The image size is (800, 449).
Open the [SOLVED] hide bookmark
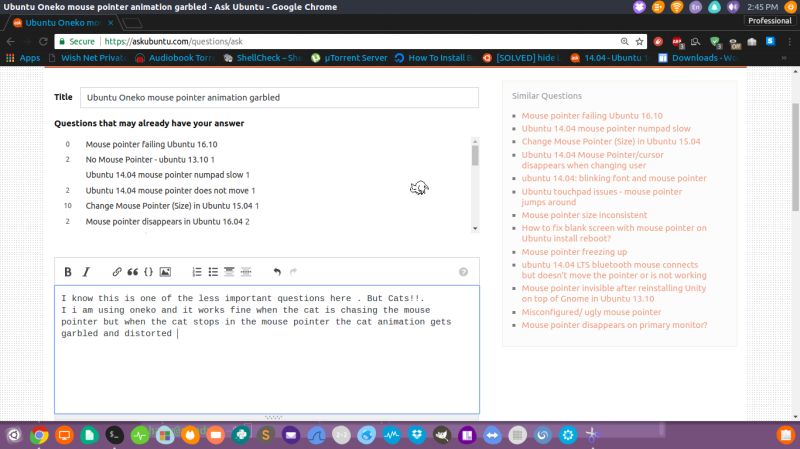coord(521,58)
